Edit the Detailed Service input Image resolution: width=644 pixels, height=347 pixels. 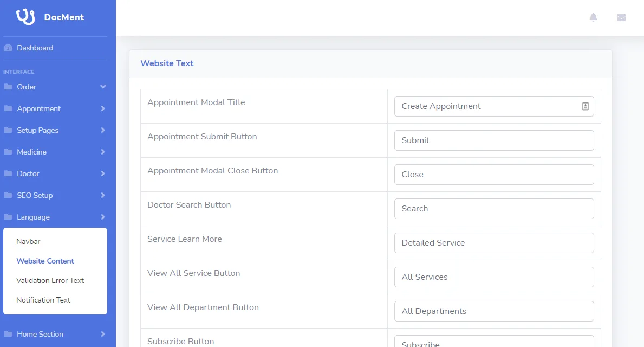click(494, 243)
